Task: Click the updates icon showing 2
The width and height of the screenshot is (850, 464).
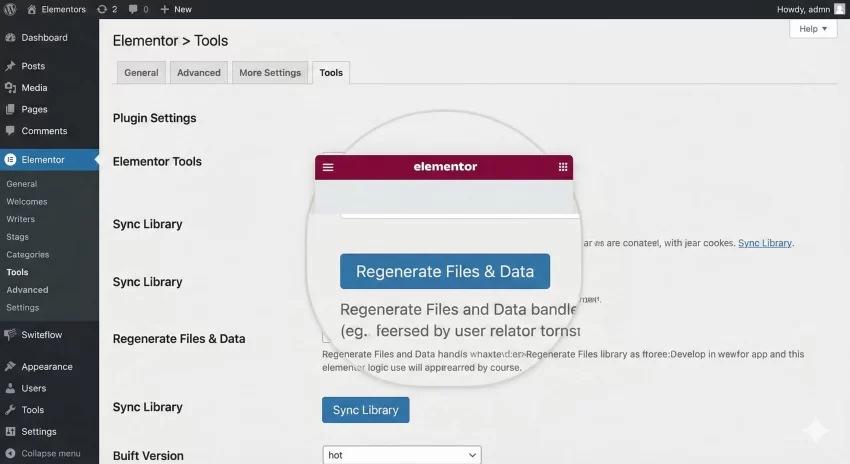Action: point(102,9)
